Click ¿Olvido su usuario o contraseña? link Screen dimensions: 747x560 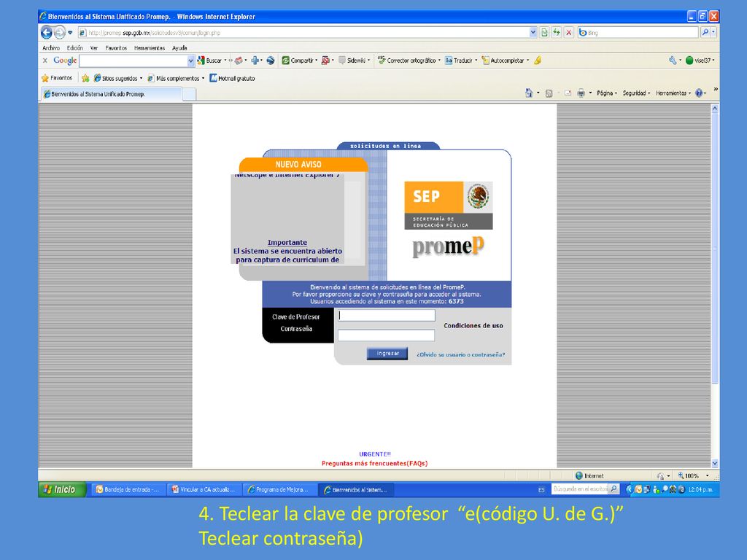[461, 355]
